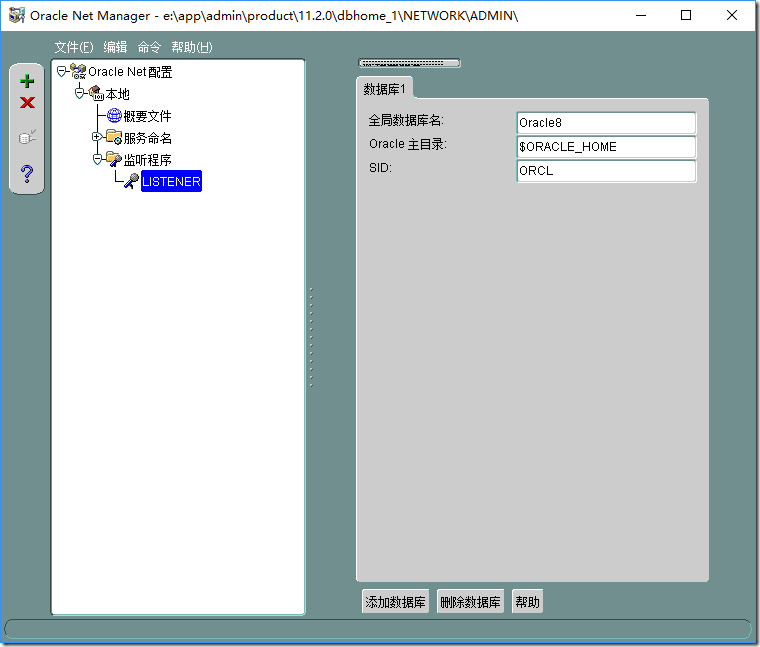The width and height of the screenshot is (760, 647).
Task: Open the 文件(F) menu
Action: click(x=74, y=47)
